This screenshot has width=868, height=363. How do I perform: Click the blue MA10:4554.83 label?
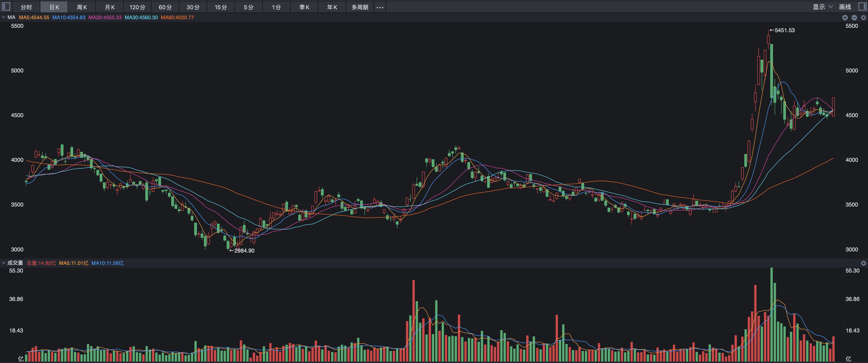tap(69, 17)
